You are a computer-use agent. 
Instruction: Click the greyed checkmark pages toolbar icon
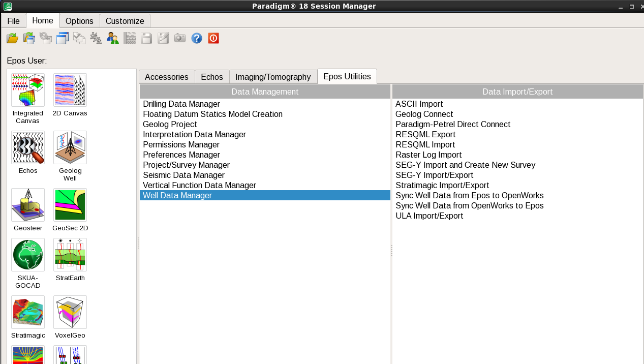click(79, 38)
